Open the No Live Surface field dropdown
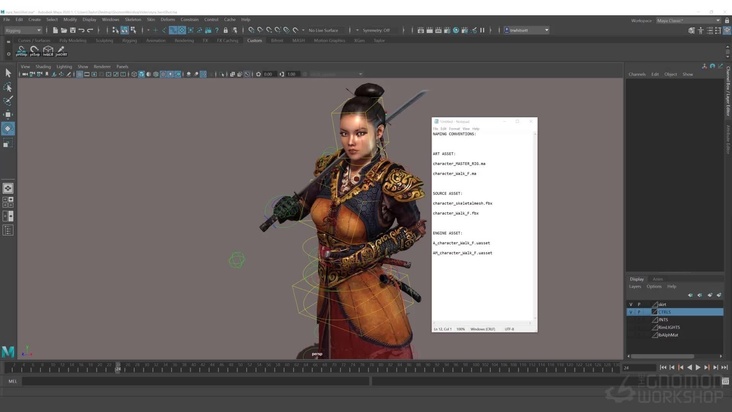Image resolution: width=732 pixels, height=412 pixels. pos(303,30)
